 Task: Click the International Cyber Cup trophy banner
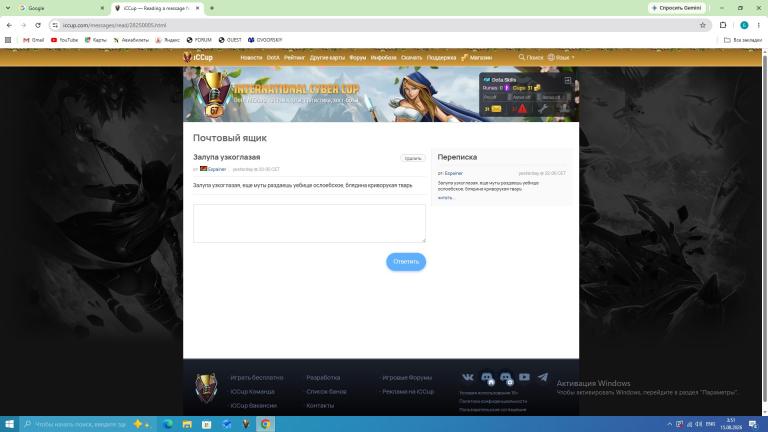click(215, 95)
